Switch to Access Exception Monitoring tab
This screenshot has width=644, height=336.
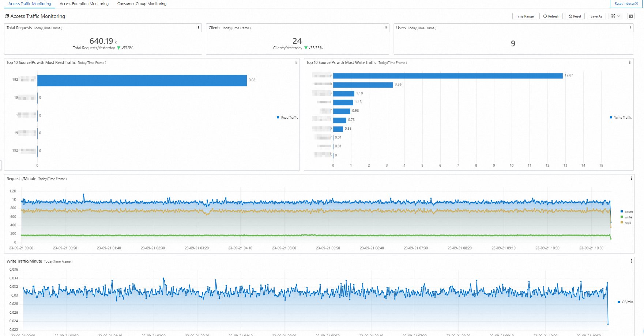click(84, 4)
